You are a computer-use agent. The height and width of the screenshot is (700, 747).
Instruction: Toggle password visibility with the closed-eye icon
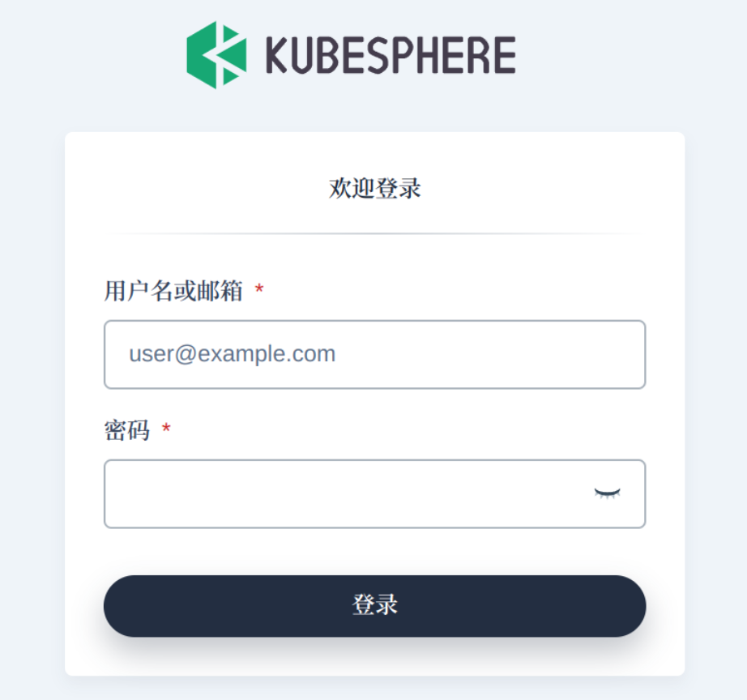click(607, 493)
